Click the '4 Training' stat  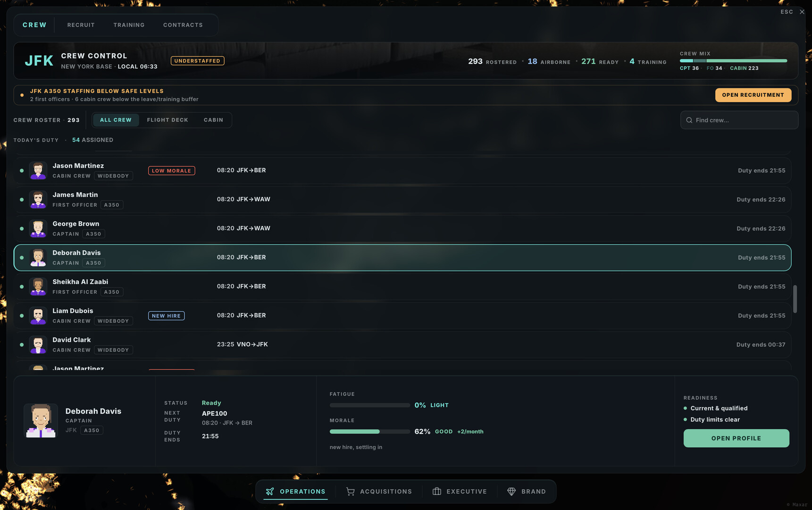coord(648,61)
